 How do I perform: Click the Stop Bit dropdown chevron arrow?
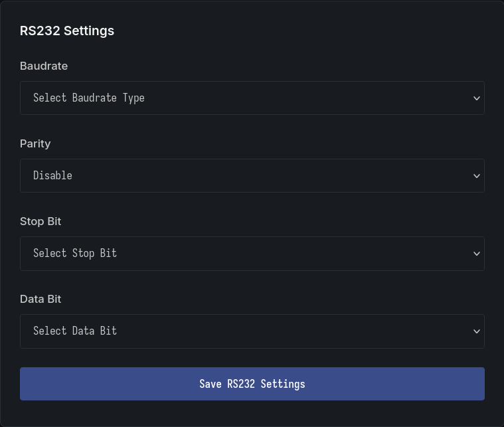pos(476,254)
